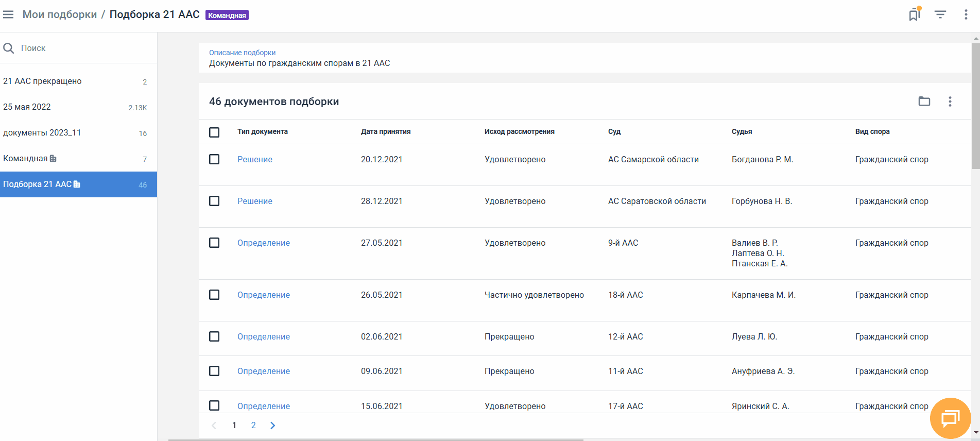Click the Описание подборки label
This screenshot has height=441, width=980.
[243, 53]
